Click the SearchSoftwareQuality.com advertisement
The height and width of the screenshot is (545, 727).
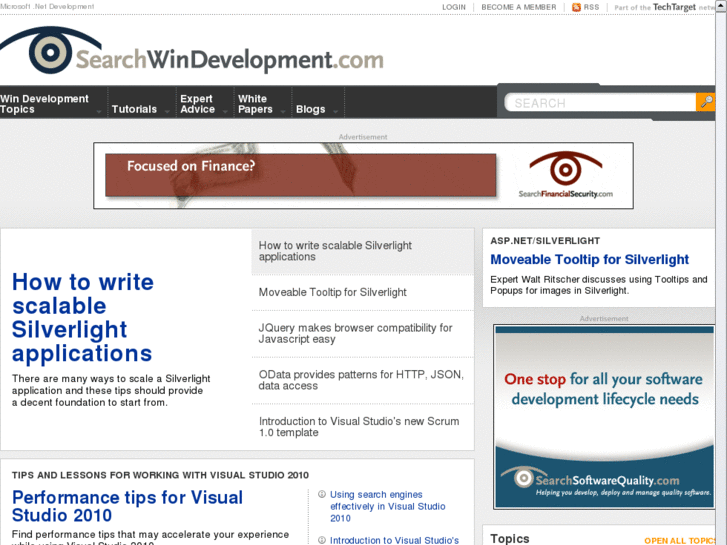[x=604, y=417]
